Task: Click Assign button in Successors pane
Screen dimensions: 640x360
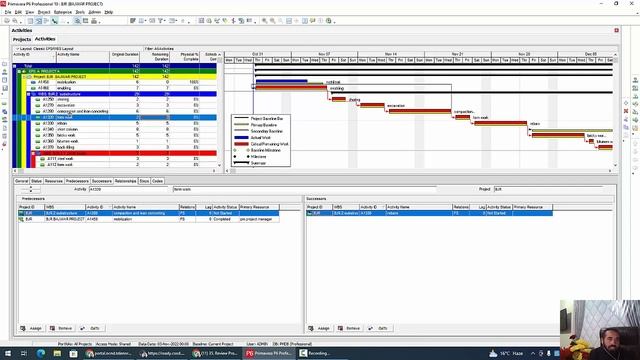Action: pos(319,328)
